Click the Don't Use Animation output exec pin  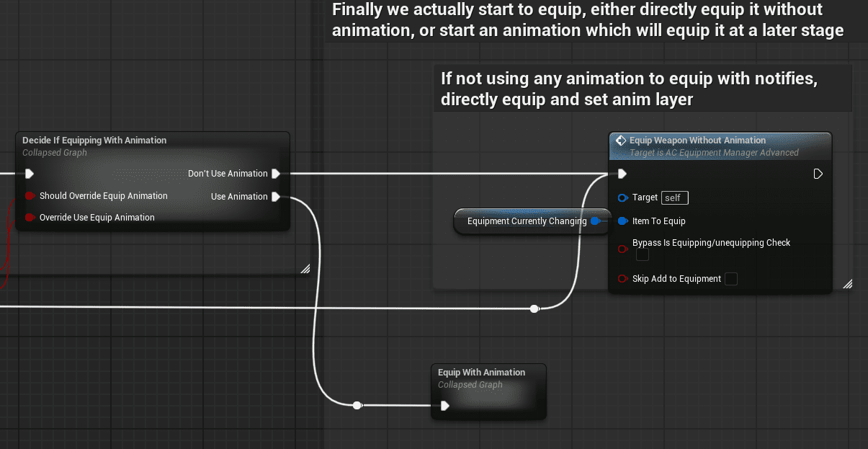pos(276,174)
